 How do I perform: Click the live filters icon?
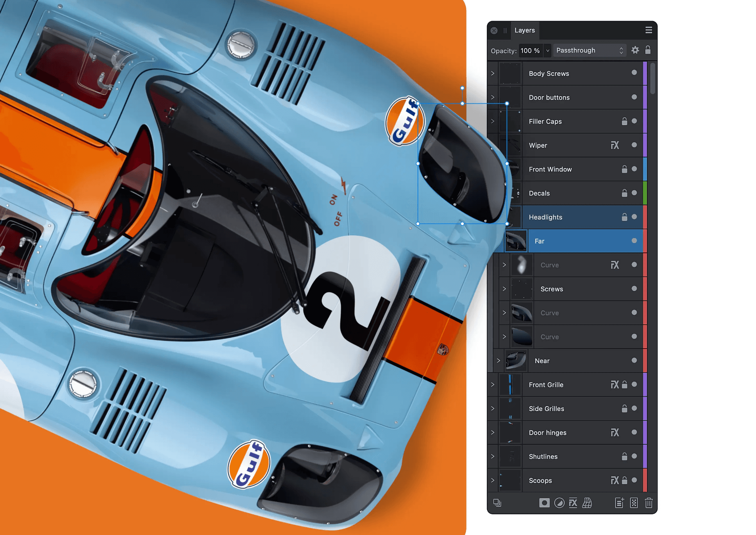pos(587,503)
